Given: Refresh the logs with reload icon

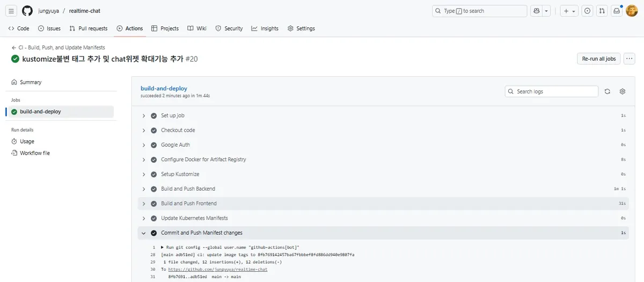Looking at the screenshot, I should point(607,91).
